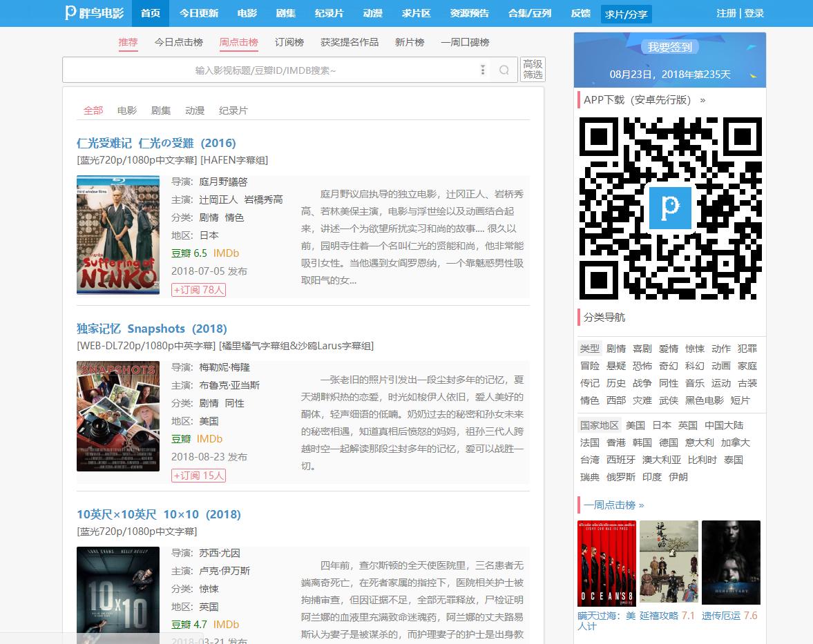Image resolution: width=813 pixels, height=644 pixels.
Task: Select the 今日点击榜 tab
Action: 178,43
